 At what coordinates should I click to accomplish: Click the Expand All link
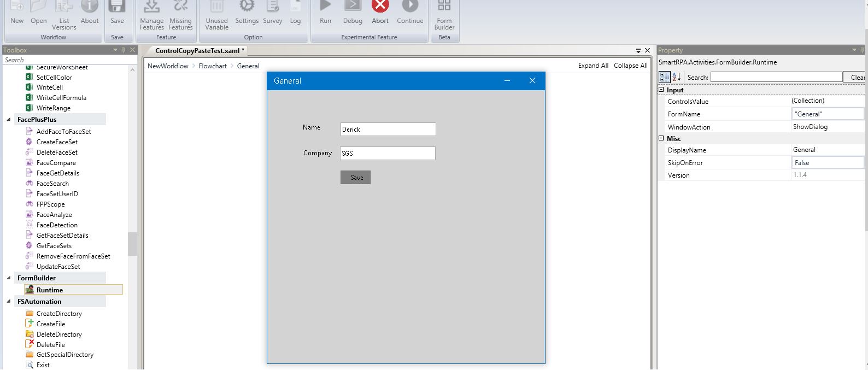[x=593, y=66]
